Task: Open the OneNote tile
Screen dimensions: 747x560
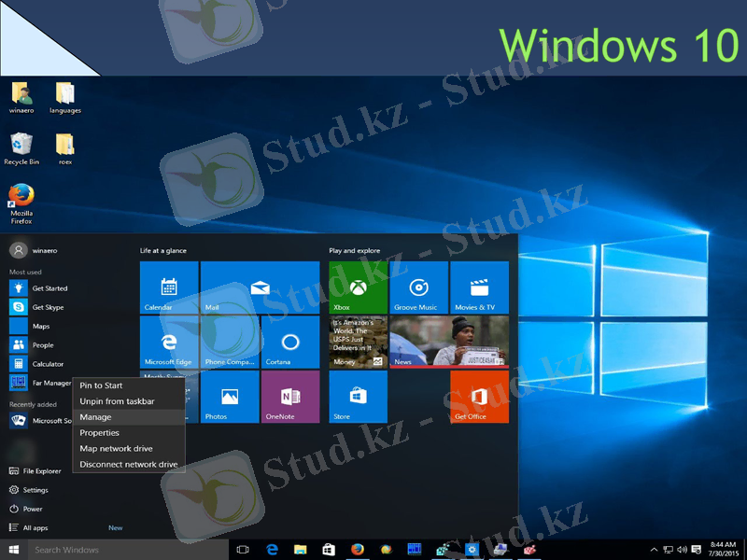Action: pyautogui.click(x=290, y=397)
